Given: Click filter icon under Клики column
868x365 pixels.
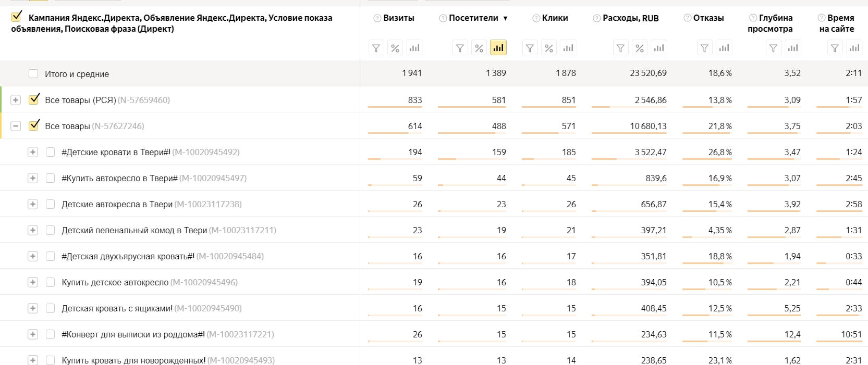Looking at the screenshot, I should point(530,48).
